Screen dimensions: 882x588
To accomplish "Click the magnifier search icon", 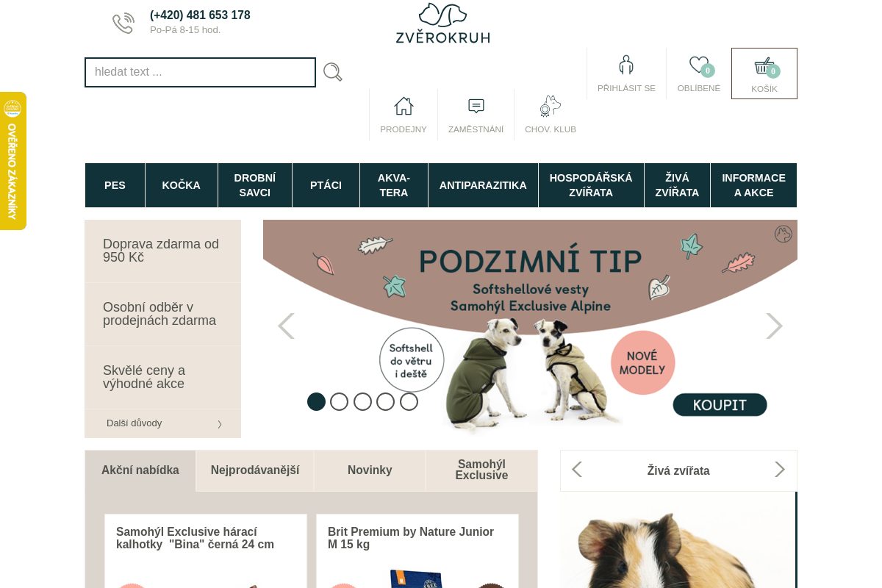I will point(333,72).
